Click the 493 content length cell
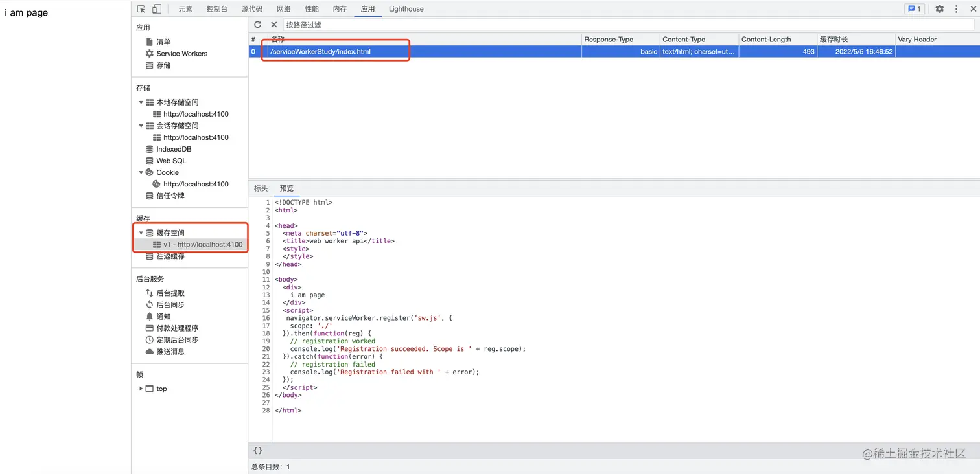Screen dimensions: 980x474 point(778,52)
